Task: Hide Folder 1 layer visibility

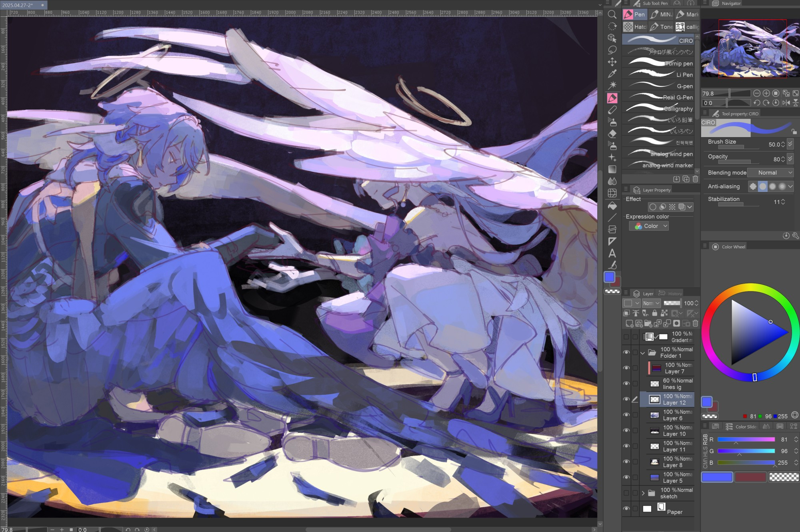Action: point(626,353)
